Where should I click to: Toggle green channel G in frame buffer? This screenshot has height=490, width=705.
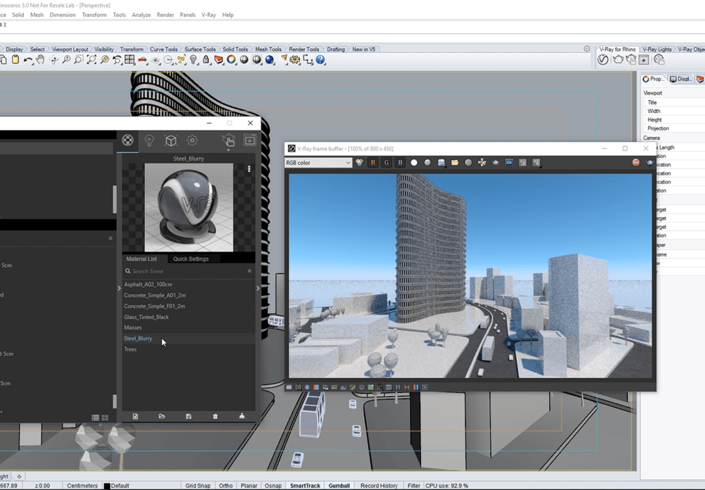[386, 163]
